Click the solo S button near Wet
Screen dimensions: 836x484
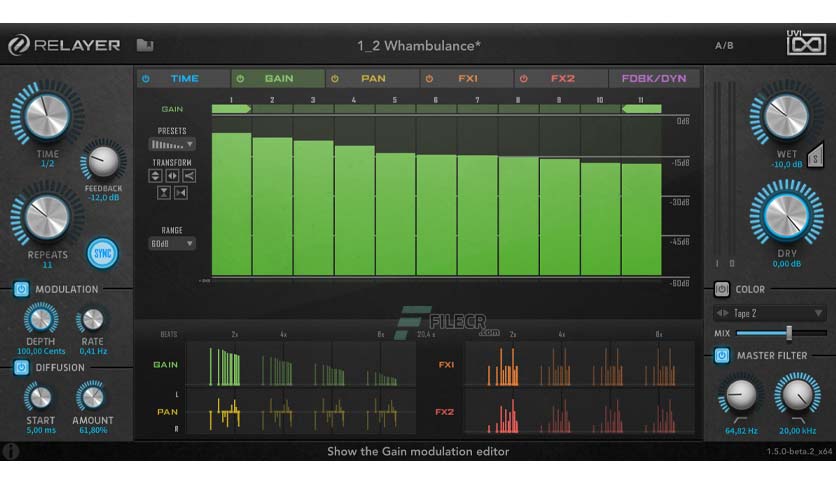815,157
